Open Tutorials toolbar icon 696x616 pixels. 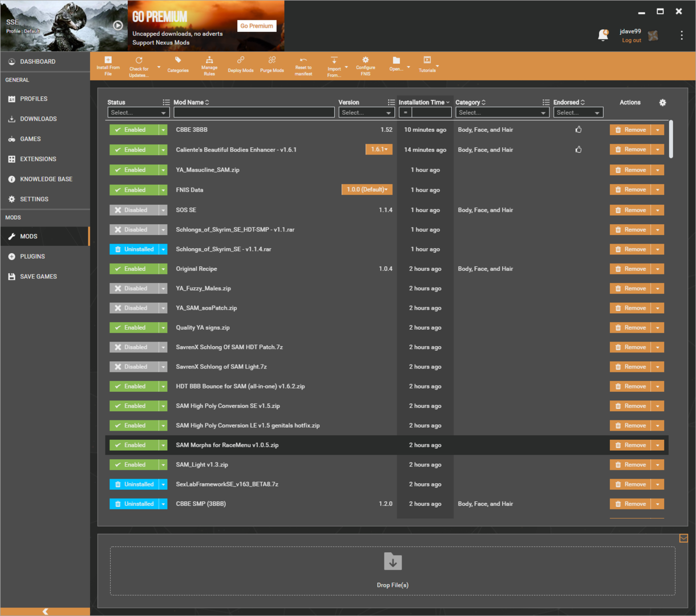coord(427,60)
